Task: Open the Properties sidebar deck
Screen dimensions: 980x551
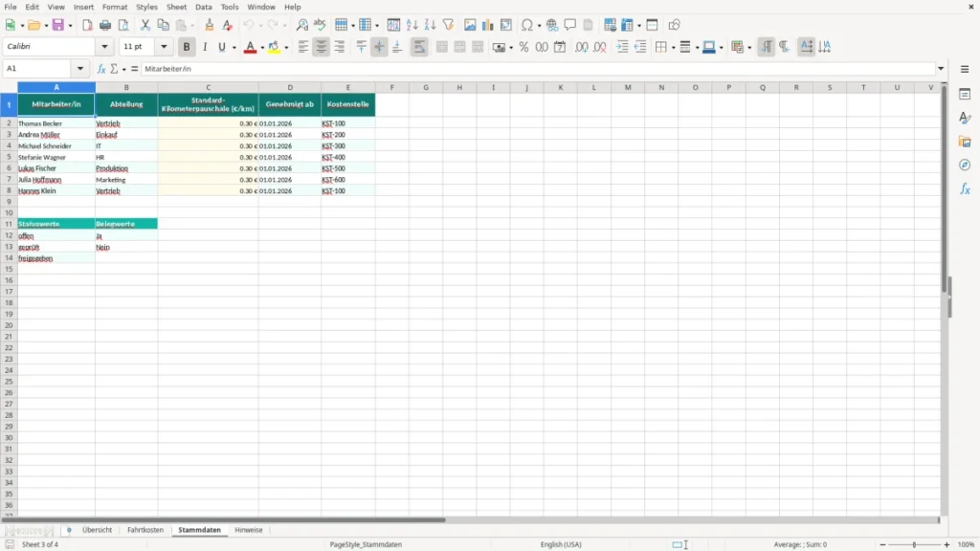Action: 965,94
